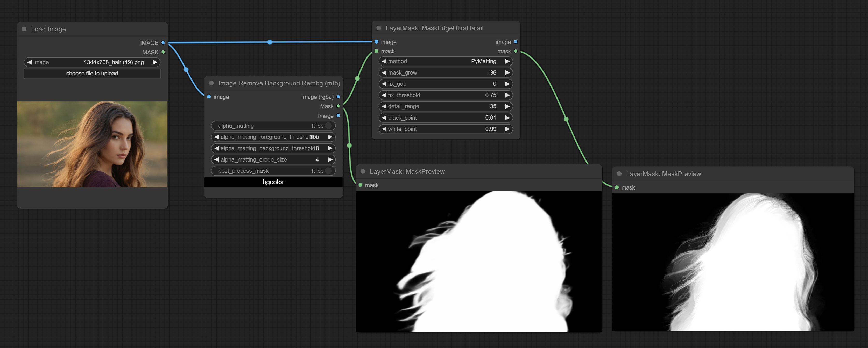Select the next image with the right arrow
The width and height of the screenshot is (868, 348).
point(155,62)
